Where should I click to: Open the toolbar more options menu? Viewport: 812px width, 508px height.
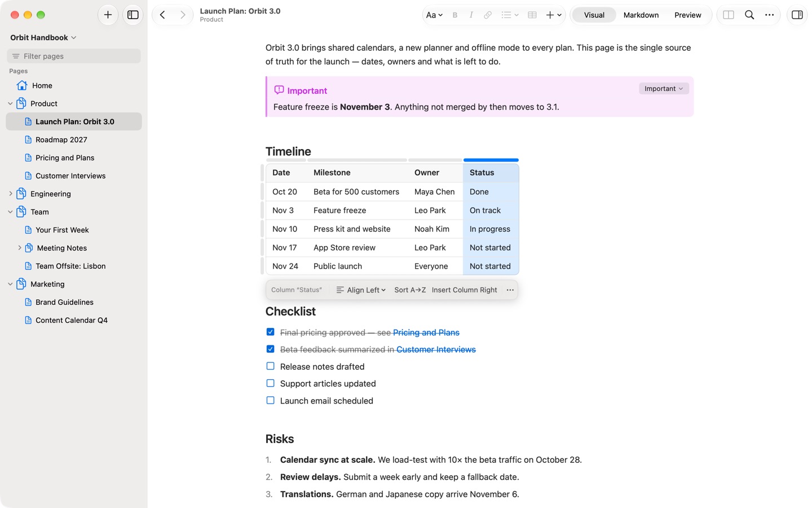(x=770, y=15)
